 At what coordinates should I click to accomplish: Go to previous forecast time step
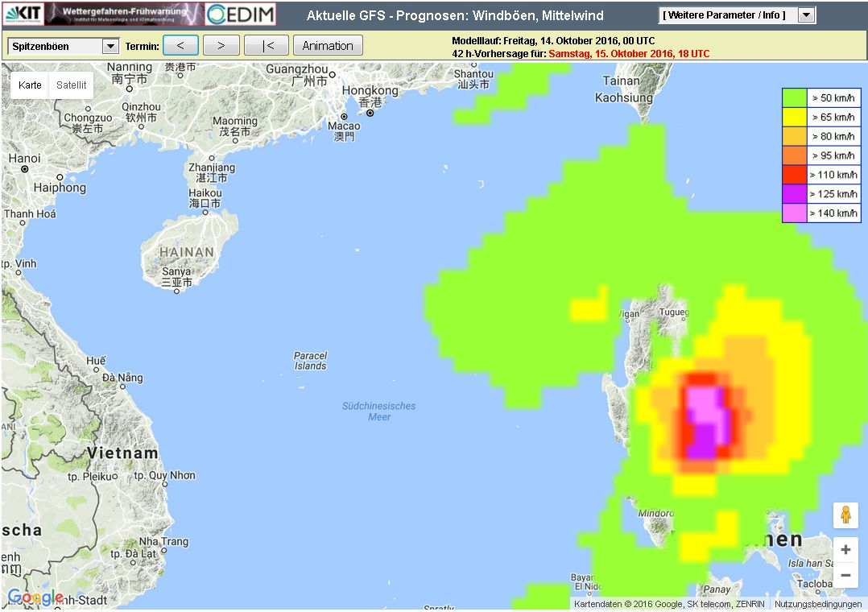point(180,45)
